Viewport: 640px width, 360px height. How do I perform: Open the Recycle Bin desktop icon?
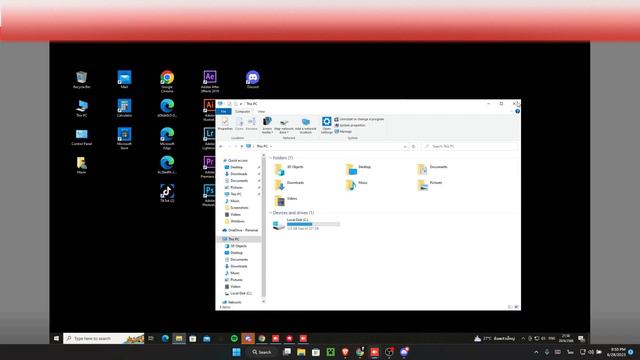click(82, 79)
